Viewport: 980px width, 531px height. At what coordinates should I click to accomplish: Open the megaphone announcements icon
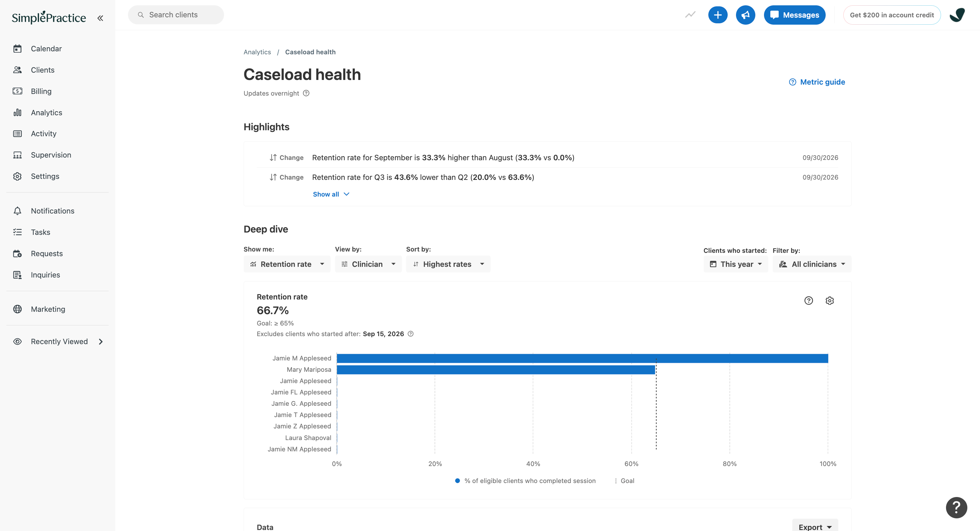[745, 15]
